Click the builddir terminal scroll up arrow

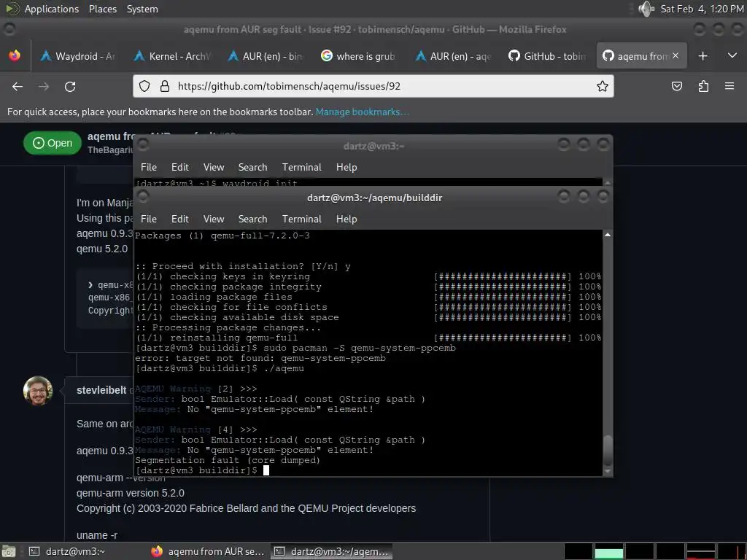608,235
